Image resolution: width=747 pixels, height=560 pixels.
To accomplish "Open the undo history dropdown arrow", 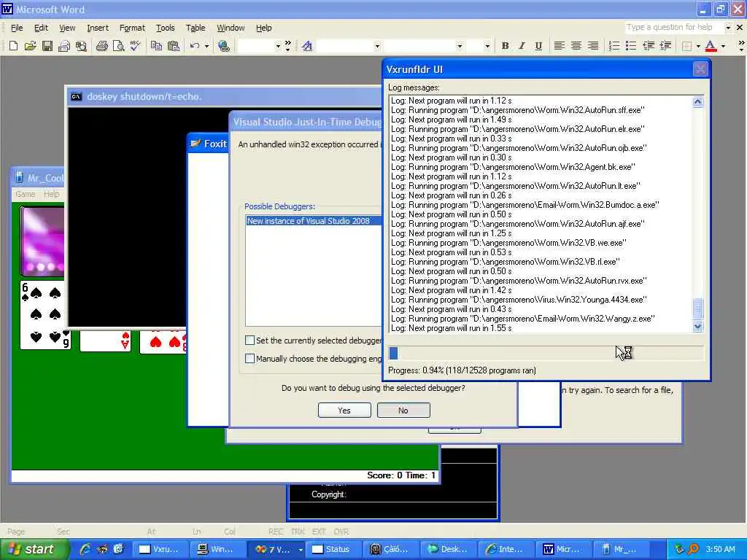I will tap(206, 46).
